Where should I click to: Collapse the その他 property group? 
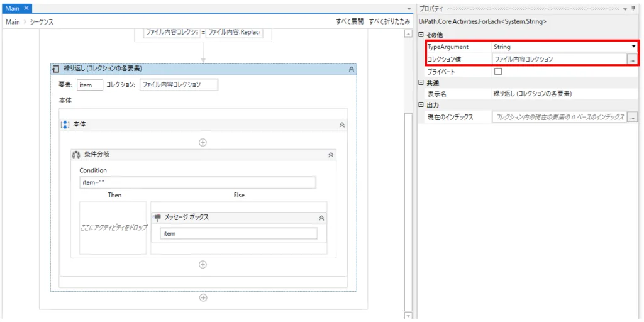(420, 35)
